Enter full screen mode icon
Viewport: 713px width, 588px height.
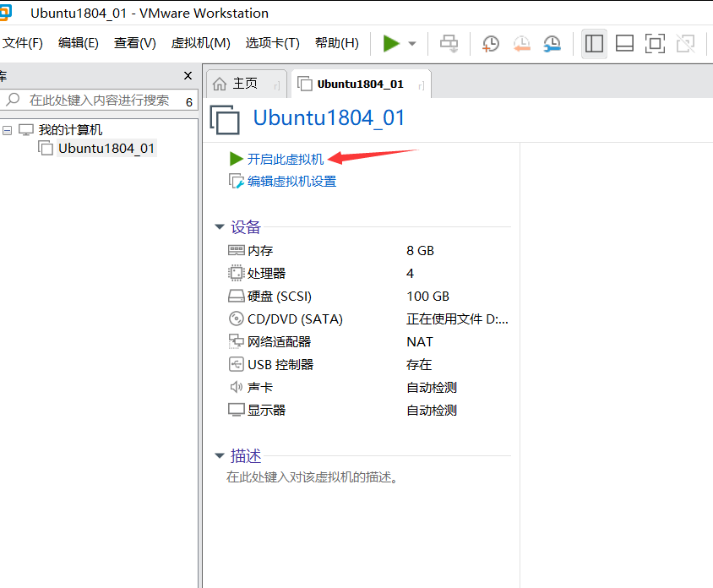(x=655, y=44)
